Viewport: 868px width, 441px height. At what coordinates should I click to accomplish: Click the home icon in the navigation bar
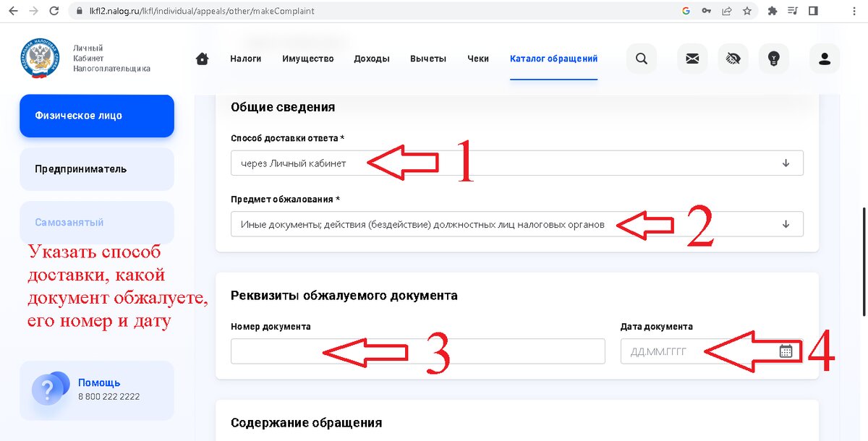click(202, 59)
